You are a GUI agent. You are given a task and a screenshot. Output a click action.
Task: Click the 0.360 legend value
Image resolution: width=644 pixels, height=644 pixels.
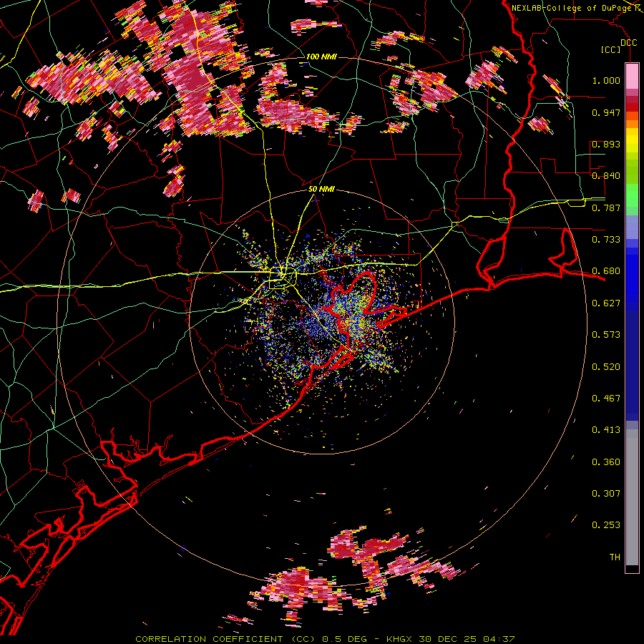point(606,462)
